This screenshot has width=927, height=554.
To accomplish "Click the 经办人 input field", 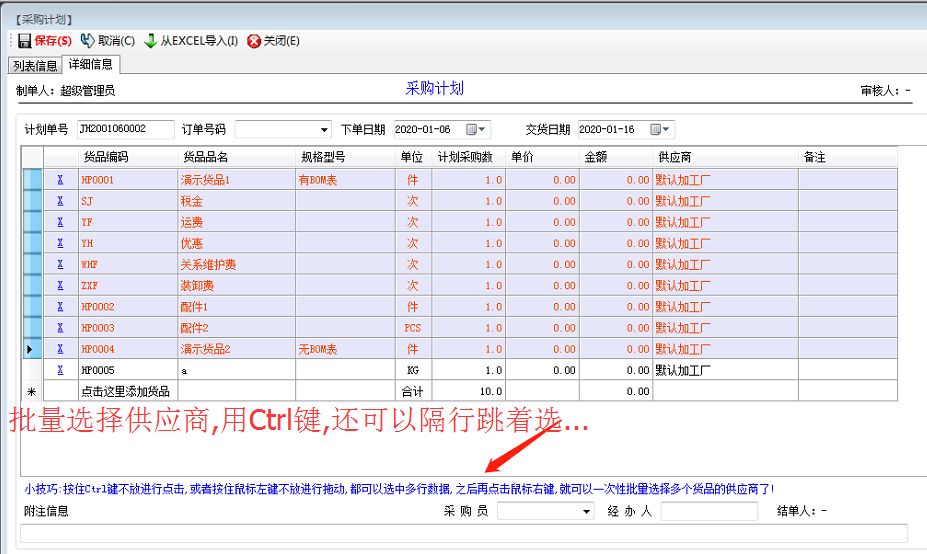I will pyautogui.click(x=708, y=512).
